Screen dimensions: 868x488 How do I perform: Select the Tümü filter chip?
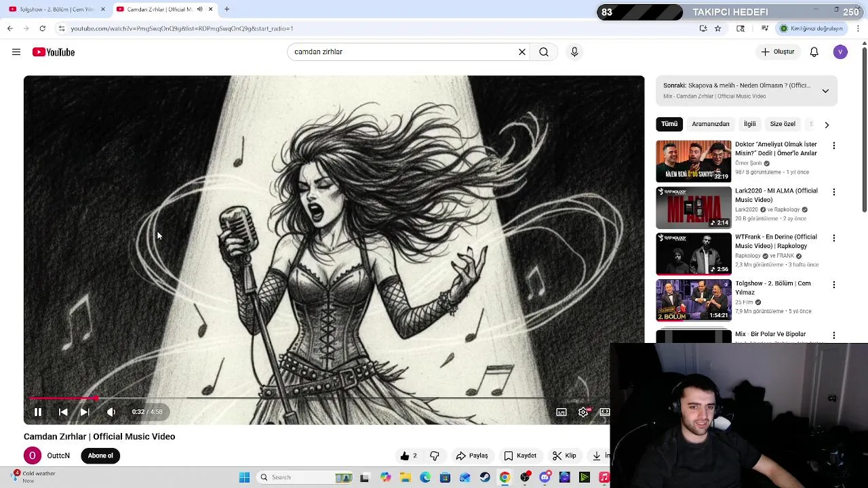(x=669, y=124)
